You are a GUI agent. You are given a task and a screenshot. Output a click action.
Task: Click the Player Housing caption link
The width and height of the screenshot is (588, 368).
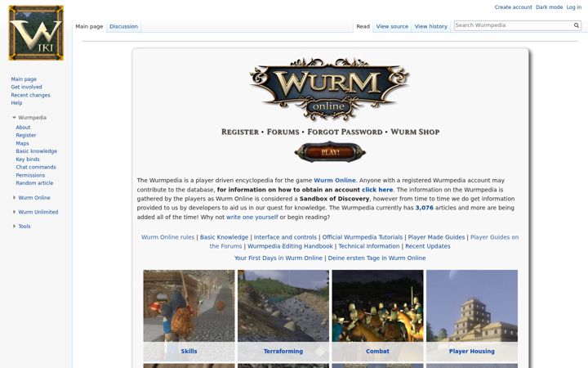tap(472, 351)
